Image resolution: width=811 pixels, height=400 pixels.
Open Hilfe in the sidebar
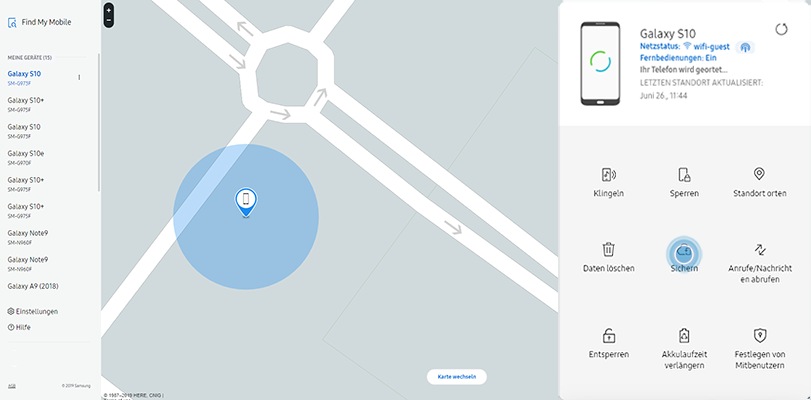click(x=19, y=328)
